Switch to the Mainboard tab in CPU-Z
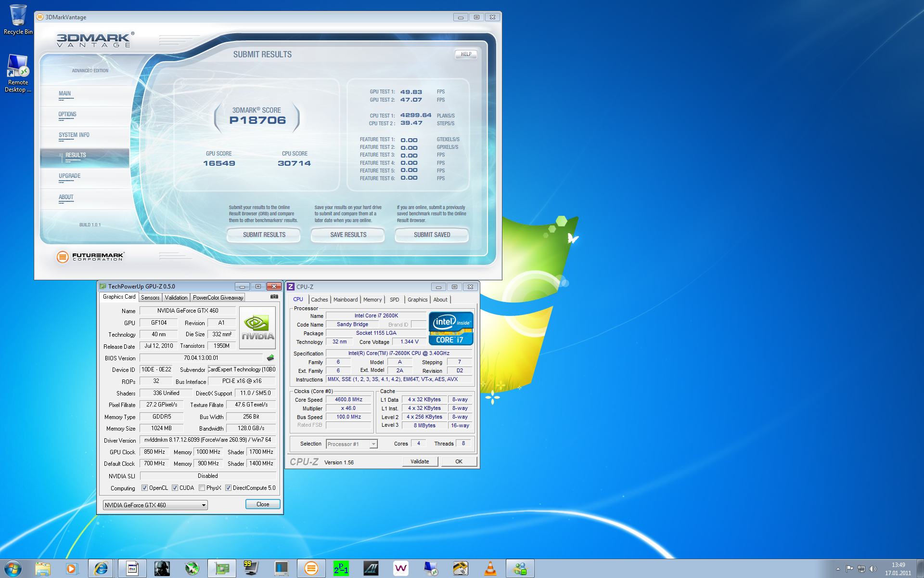The image size is (924, 578). pyautogui.click(x=346, y=300)
